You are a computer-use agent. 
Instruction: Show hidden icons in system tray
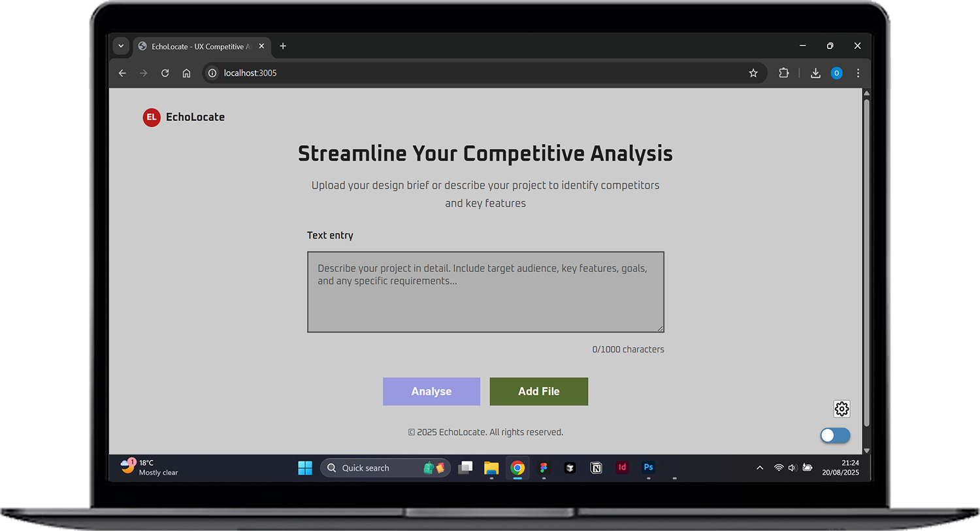[x=760, y=468]
